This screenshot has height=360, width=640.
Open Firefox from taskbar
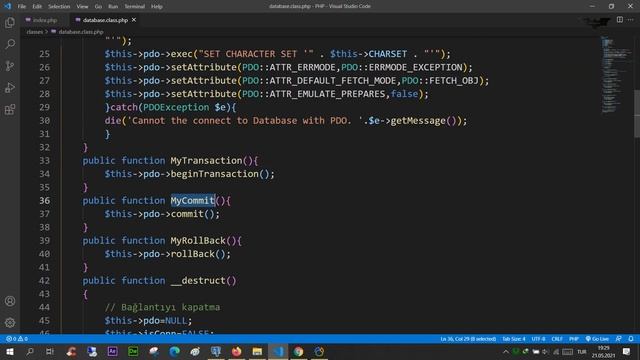(236, 351)
